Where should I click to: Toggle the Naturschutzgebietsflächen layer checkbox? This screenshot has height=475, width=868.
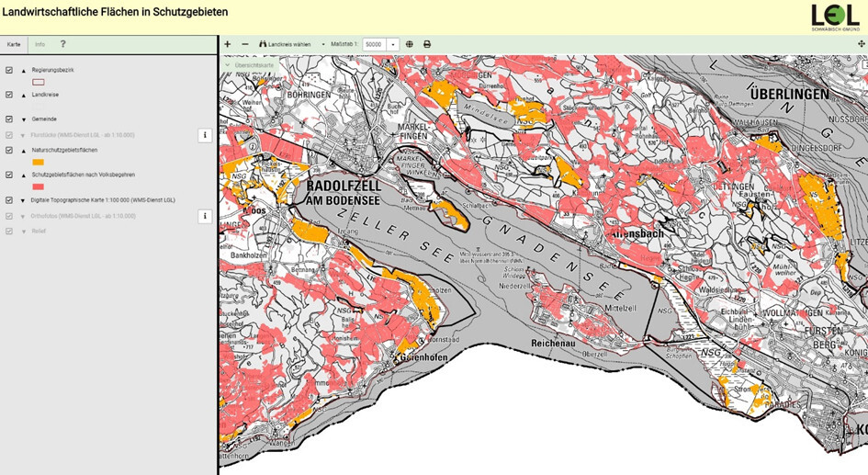pyautogui.click(x=9, y=150)
